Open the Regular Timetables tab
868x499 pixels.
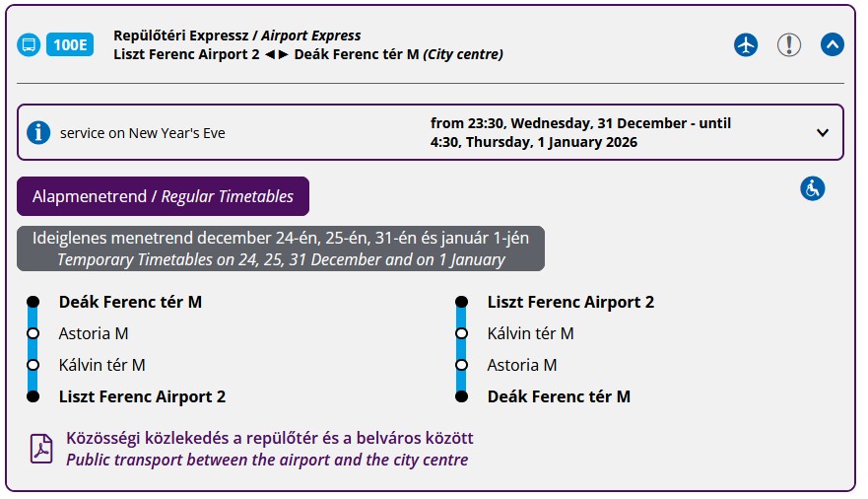tap(163, 196)
